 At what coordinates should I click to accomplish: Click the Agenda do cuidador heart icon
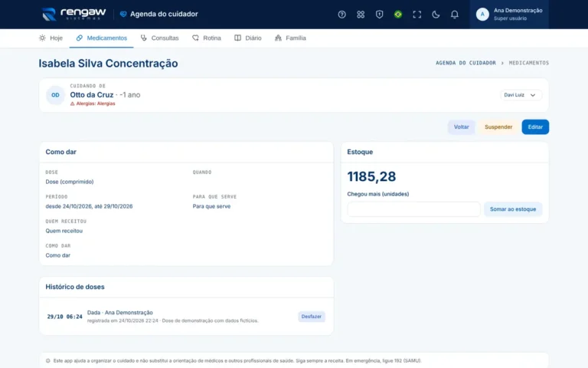point(123,15)
